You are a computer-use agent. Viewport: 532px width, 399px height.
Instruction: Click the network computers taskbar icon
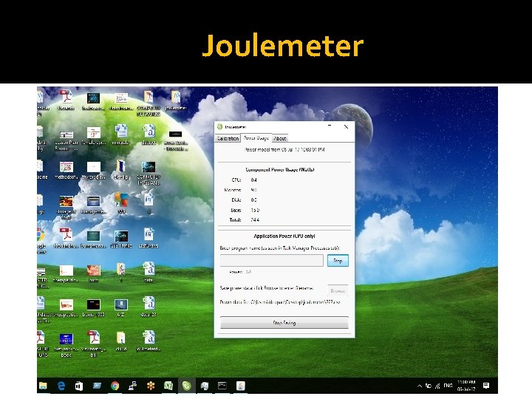pos(133,386)
